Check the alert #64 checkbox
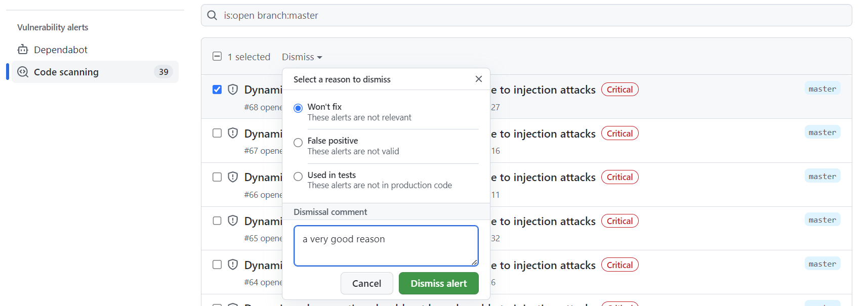 click(217, 265)
